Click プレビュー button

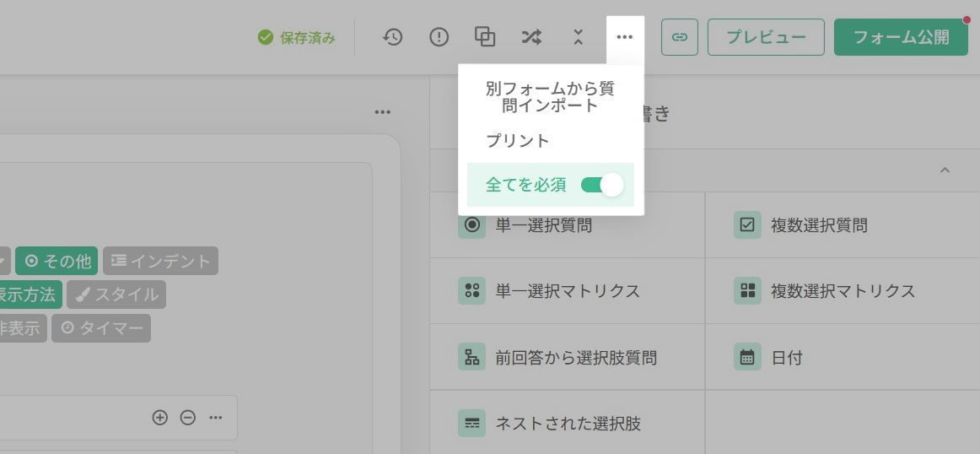click(x=767, y=37)
